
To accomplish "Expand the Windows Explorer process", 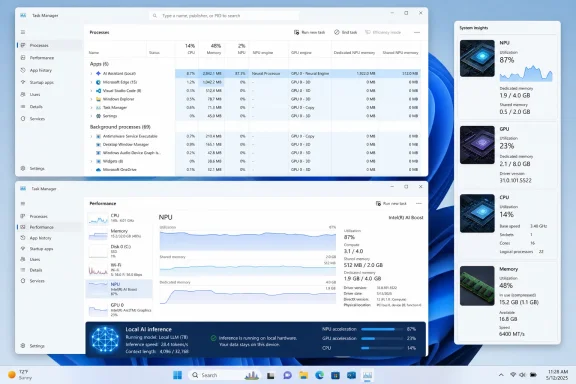I will [91, 99].
